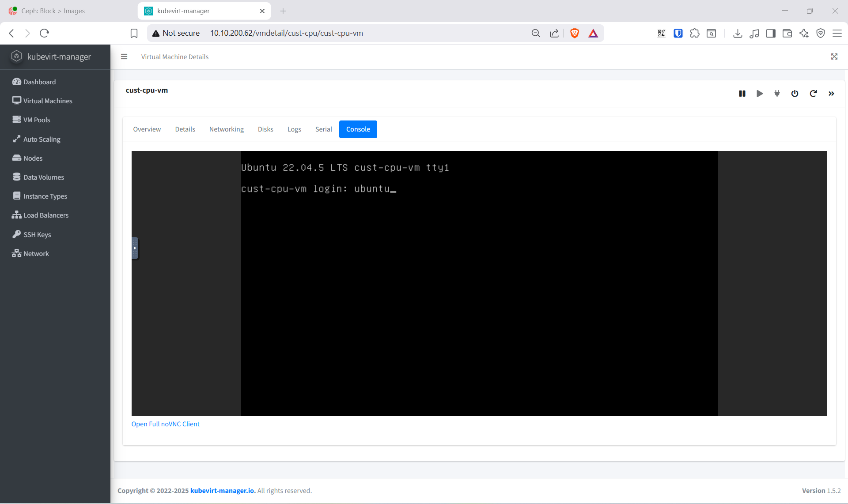The height and width of the screenshot is (504, 848).
Task: Click the Brave Rewards triangle icon
Action: (593, 33)
